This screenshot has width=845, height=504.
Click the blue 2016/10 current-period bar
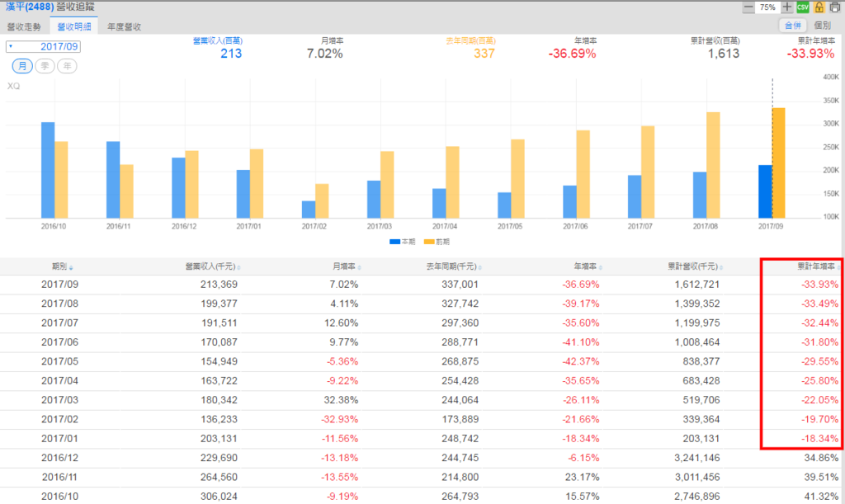48,170
